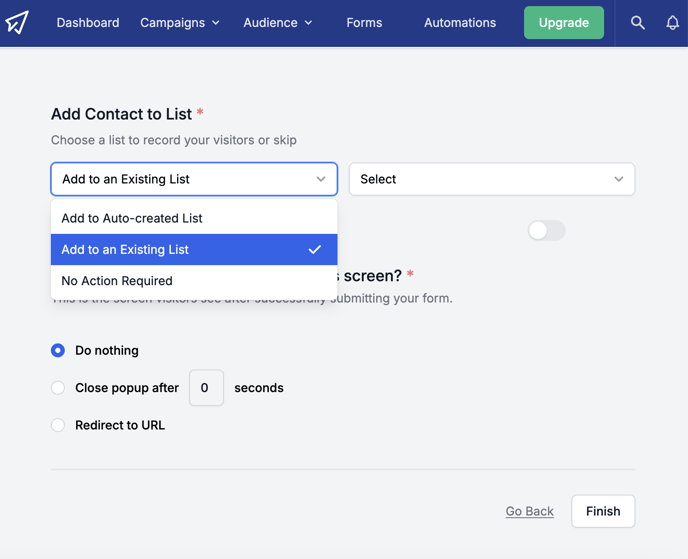Click the Audience chevron arrow
Screen dimensions: 688x559
pos(308,23)
